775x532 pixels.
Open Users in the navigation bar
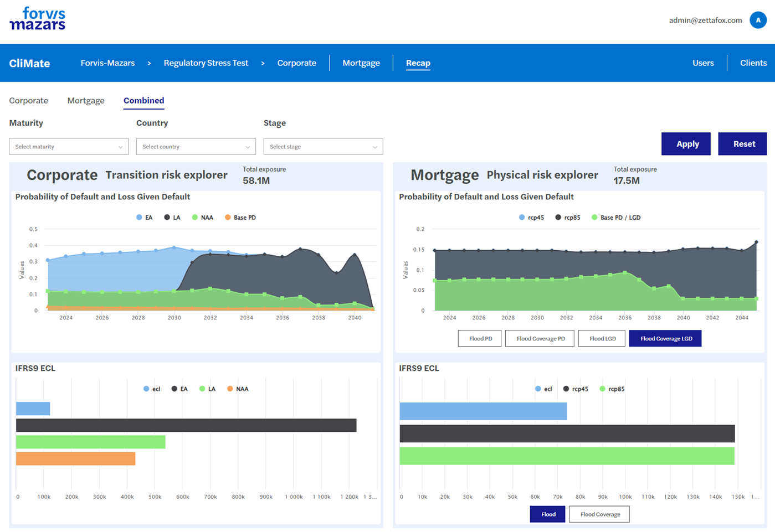pos(702,63)
